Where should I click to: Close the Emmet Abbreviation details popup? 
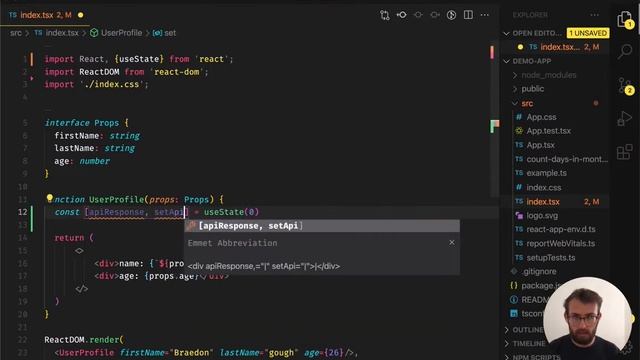(451, 242)
